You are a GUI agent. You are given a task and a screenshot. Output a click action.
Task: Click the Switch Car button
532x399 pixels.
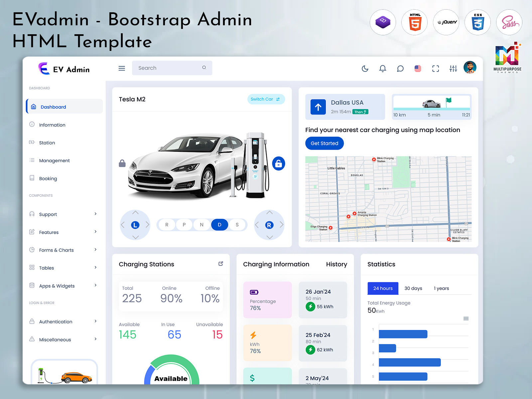266,99
